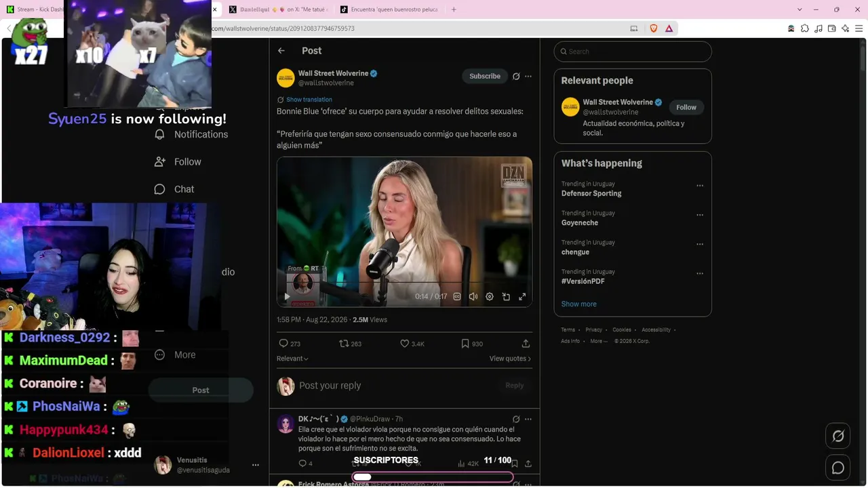The height and width of the screenshot is (488, 868).
Task: Open the tab search chevron
Action: 800,9
